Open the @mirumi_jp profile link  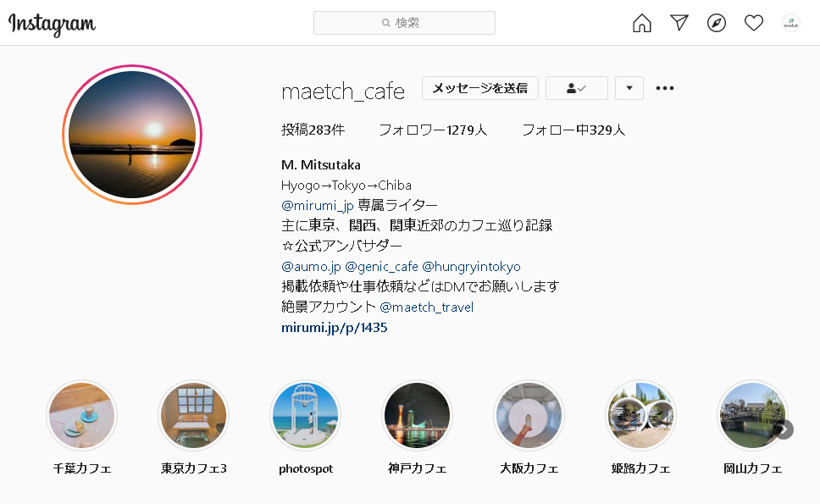click(318, 206)
